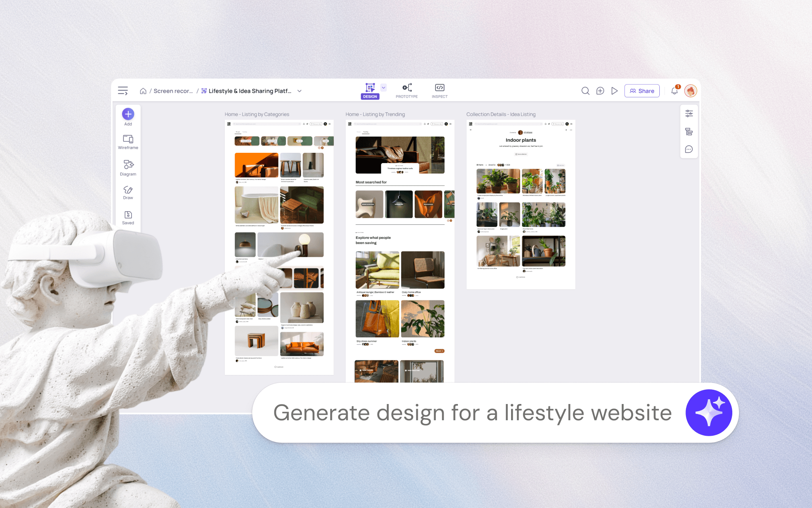Expand the file name dropdown chevron

300,91
